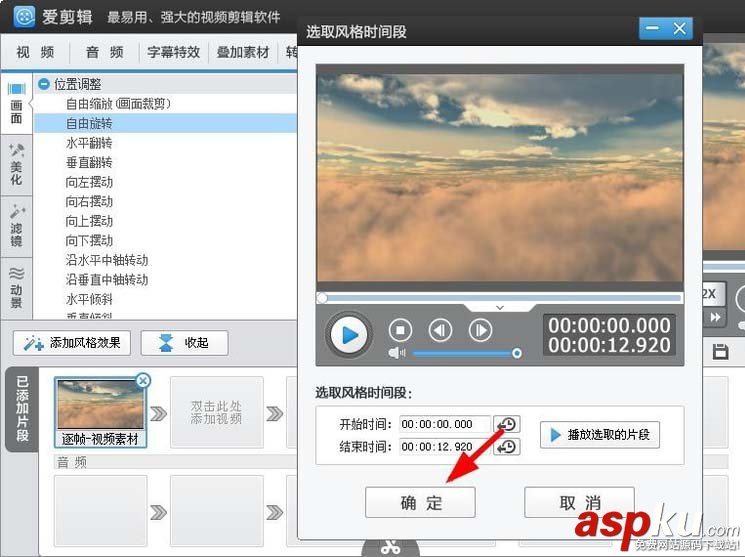Collapse the 位置调整 group
Screen dimensions: 745x557
[x=44, y=84]
